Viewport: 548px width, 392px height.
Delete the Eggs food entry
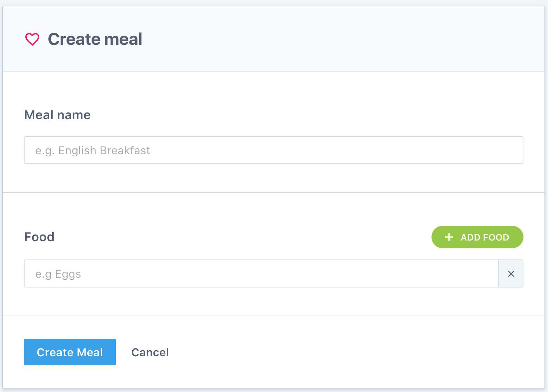tap(511, 274)
